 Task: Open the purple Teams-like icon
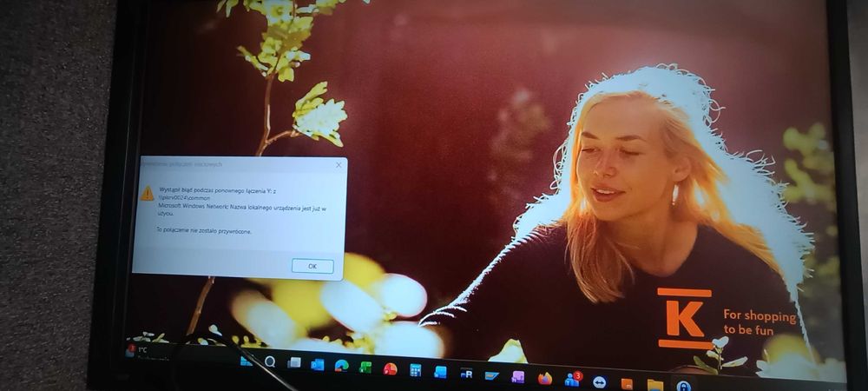click(x=517, y=377)
